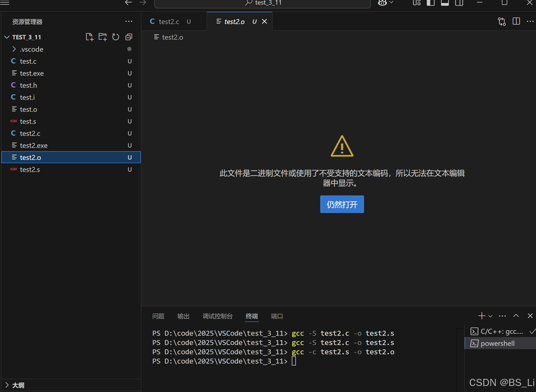Add a new terminal with plus icon
The height and width of the screenshot is (392, 536).
pyautogui.click(x=482, y=316)
